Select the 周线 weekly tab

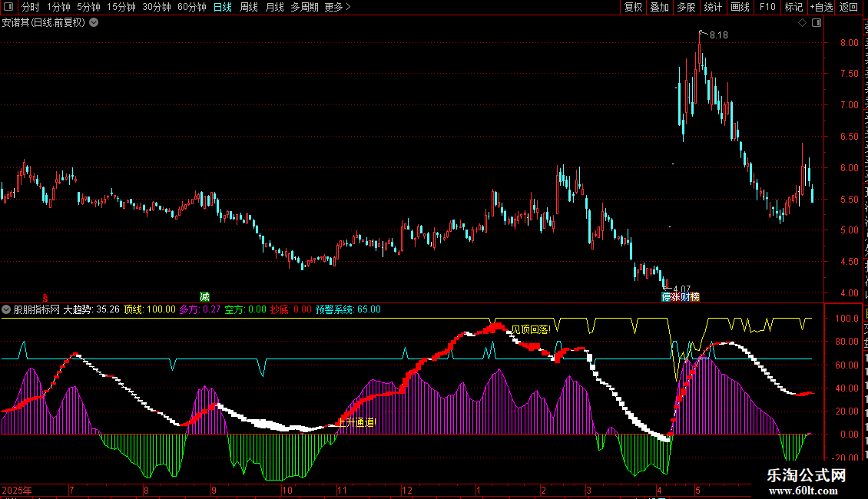tap(249, 7)
